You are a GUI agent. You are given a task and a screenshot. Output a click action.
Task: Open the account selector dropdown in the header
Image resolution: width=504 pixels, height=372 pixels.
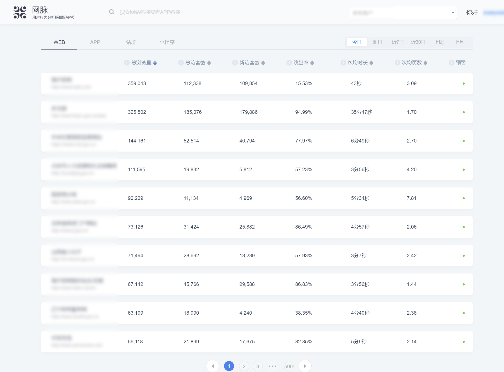coord(403,13)
